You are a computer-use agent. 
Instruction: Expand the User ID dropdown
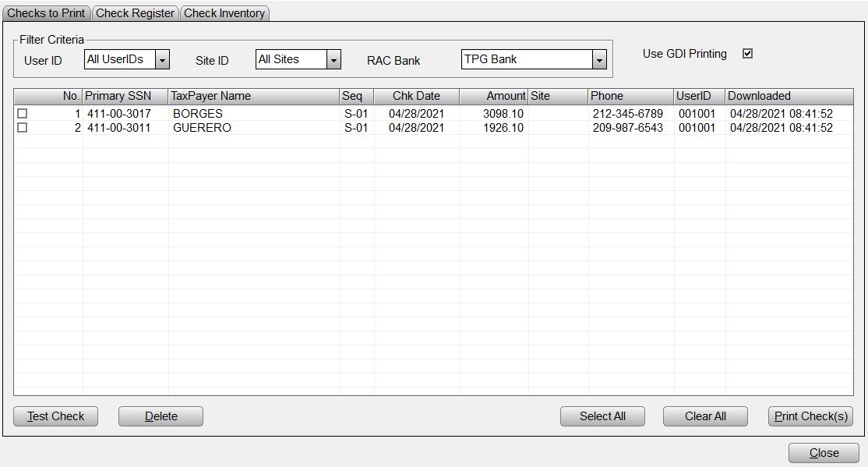point(162,60)
